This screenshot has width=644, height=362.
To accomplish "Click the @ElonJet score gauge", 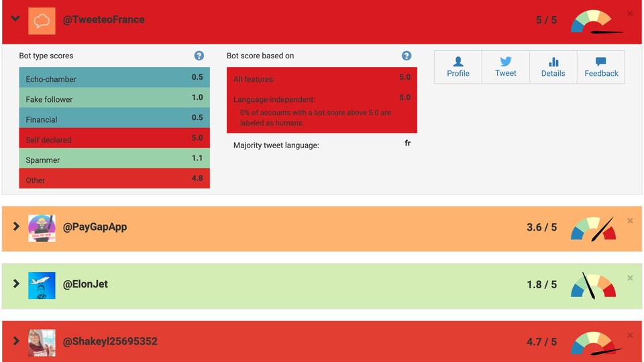I will (x=594, y=286).
